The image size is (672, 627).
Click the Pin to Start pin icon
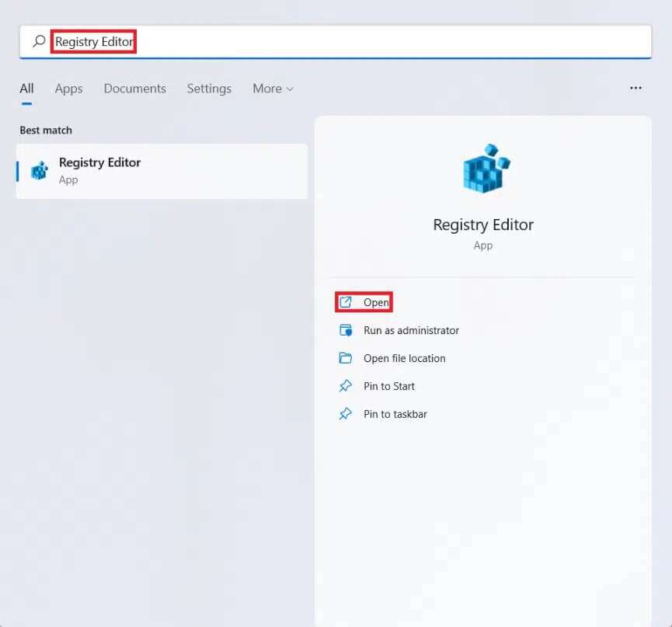click(346, 385)
